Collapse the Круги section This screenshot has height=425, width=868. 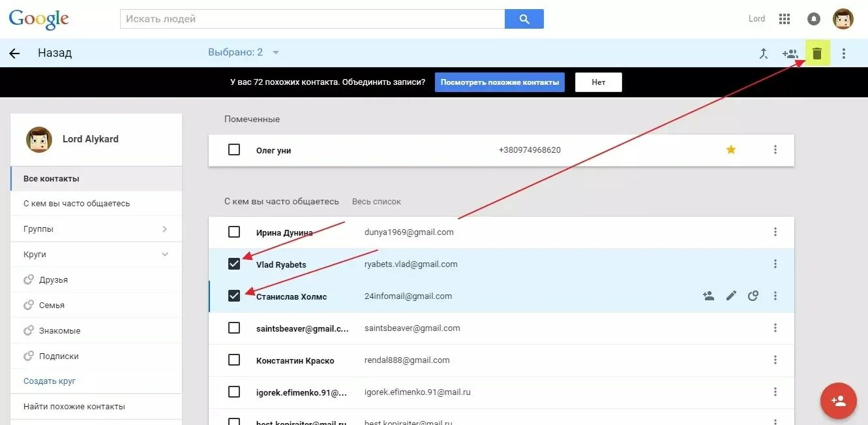[x=96, y=255]
